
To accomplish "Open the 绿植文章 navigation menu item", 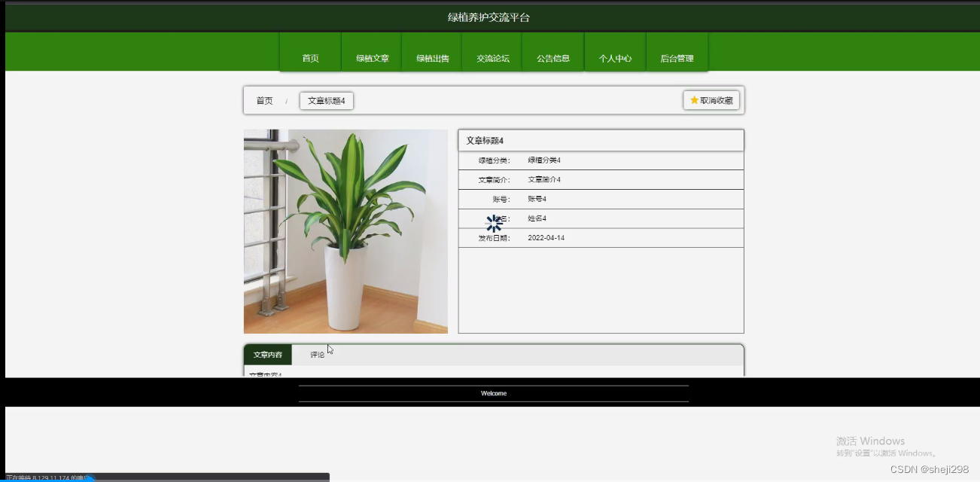I will pyautogui.click(x=371, y=56).
